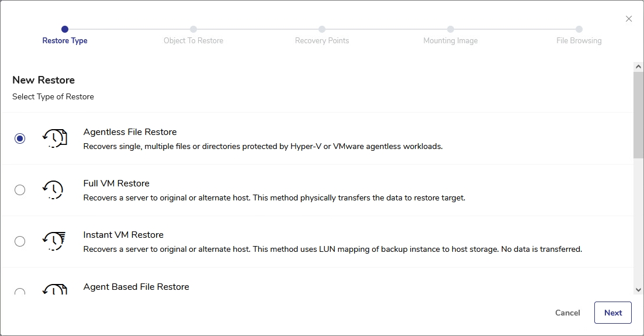This screenshot has height=336, width=644.
Task: Click the vertical scrollbar thumb
Action: [x=638, y=114]
